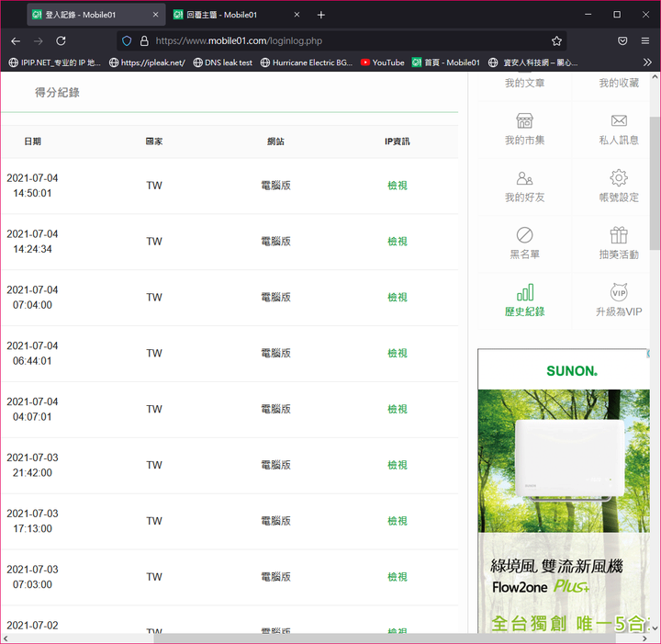661x644 pixels.
Task: Close the 回覆主題 - Mobile01 tab
Action: point(297,15)
